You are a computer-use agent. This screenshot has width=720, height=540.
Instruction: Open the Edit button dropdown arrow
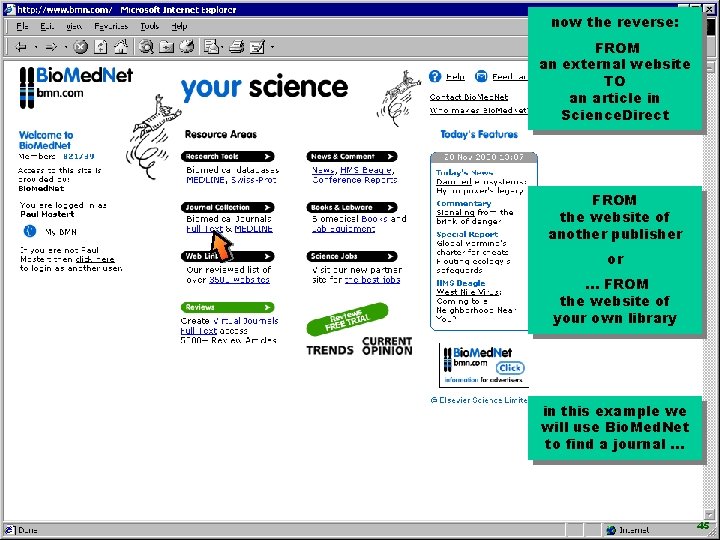(x=272, y=47)
